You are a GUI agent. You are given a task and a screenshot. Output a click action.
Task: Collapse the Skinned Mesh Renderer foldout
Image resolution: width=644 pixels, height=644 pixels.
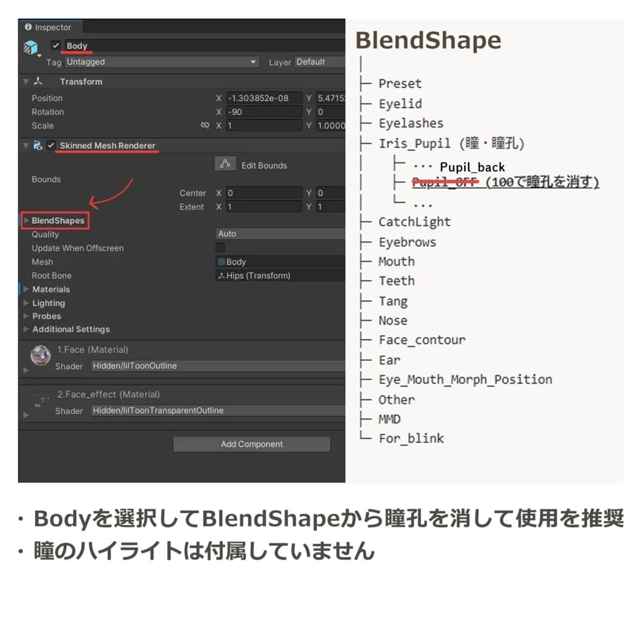26,145
